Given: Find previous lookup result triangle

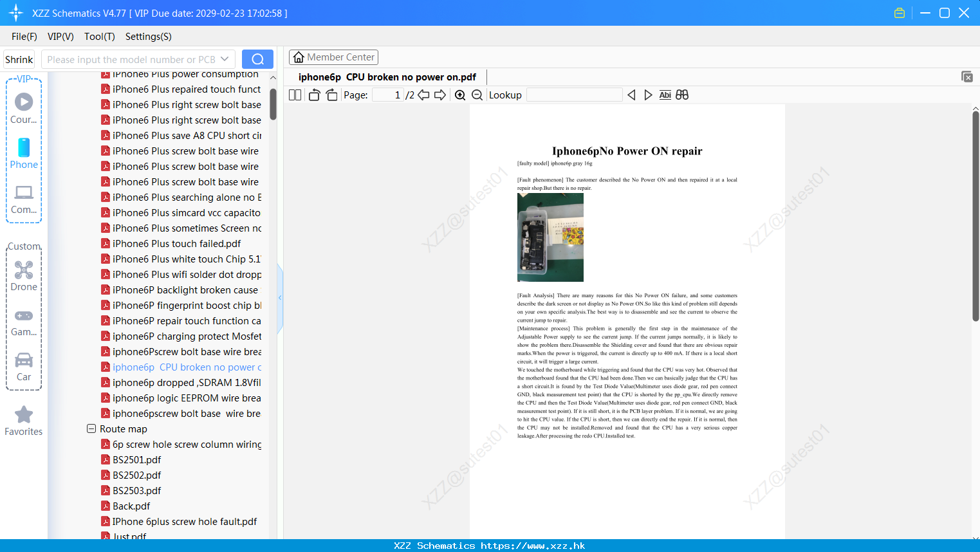Looking at the screenshot, I should (631, 95).
